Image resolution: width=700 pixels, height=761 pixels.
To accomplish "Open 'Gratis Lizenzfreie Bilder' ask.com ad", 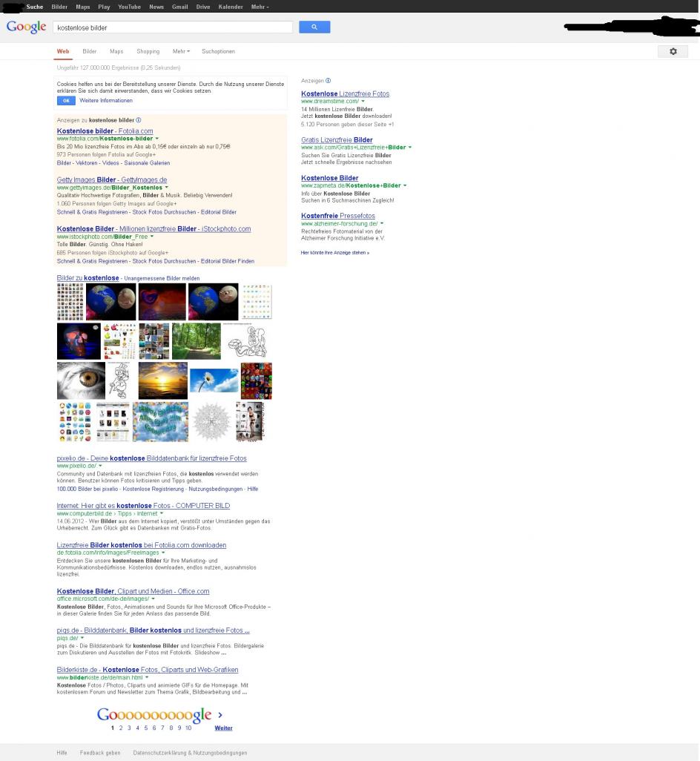I will [337, 139].
